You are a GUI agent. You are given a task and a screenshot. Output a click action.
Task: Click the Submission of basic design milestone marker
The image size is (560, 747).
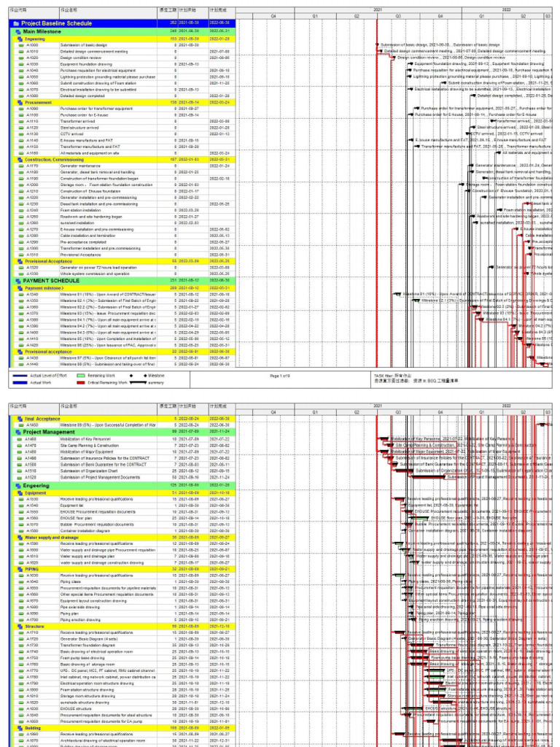click(378, 44)
